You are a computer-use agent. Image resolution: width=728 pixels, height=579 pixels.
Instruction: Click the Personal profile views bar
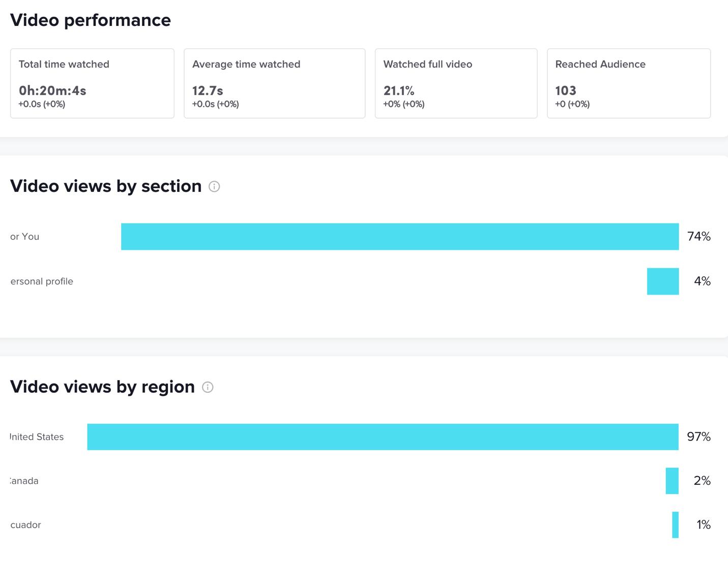(662, 281)
